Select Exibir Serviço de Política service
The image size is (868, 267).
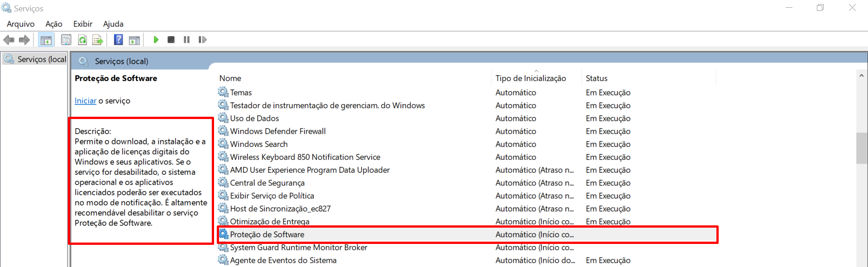coord(467,196)
